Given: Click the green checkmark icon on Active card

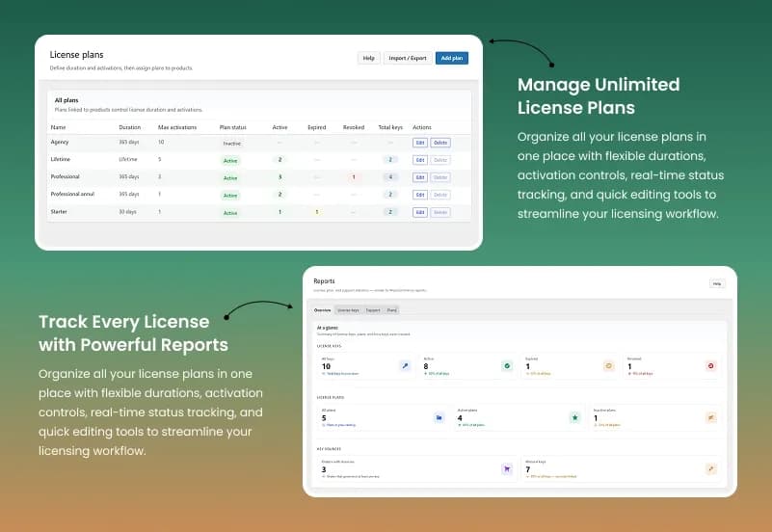Looking at the screenshot, I should 507,365.
